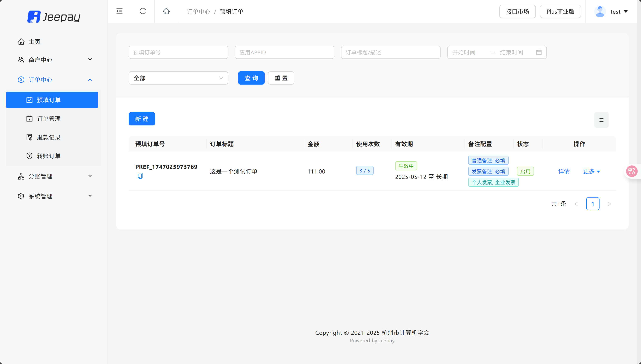Open 详情 link for the order
641x364 pixels.
(x=564, y=171)
